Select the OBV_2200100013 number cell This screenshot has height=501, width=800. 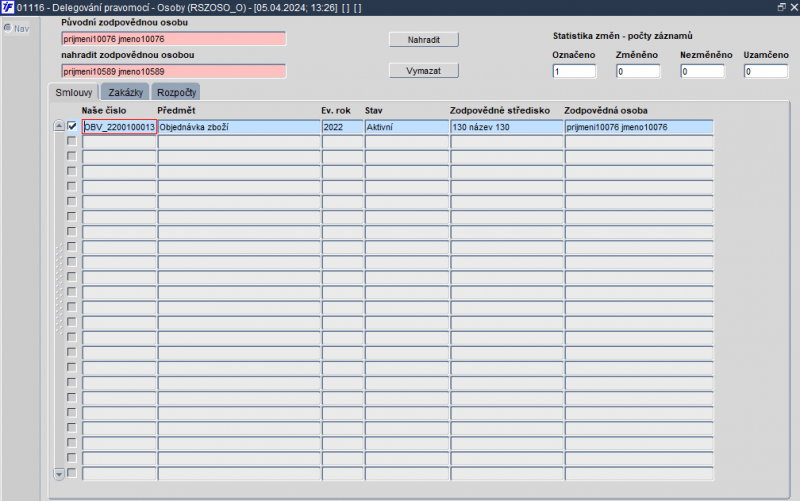(x=119, y=127)
